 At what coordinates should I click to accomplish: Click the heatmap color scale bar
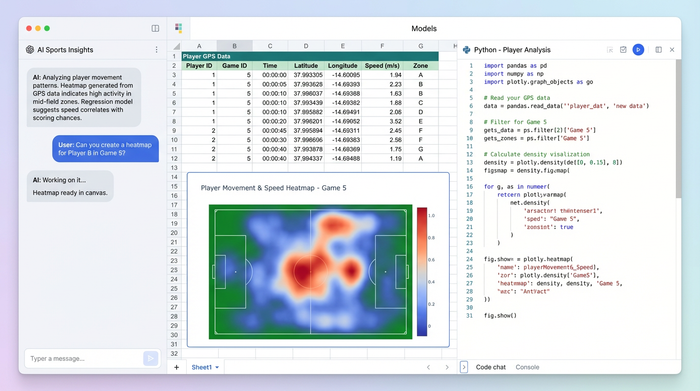[422, 271]
